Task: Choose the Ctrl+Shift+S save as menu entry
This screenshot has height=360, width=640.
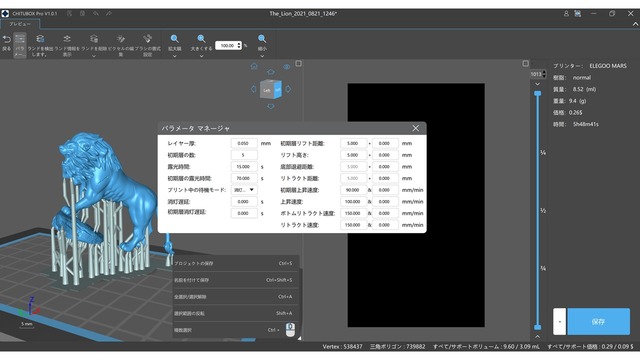Action: [x=236, y=280]
